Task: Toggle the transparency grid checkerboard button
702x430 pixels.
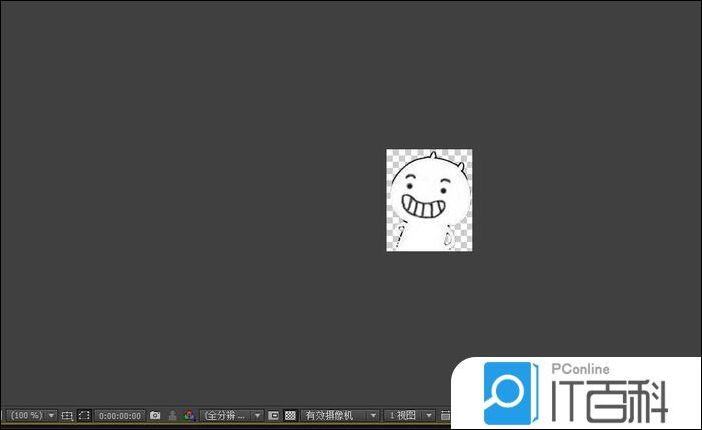Action: 290,415
